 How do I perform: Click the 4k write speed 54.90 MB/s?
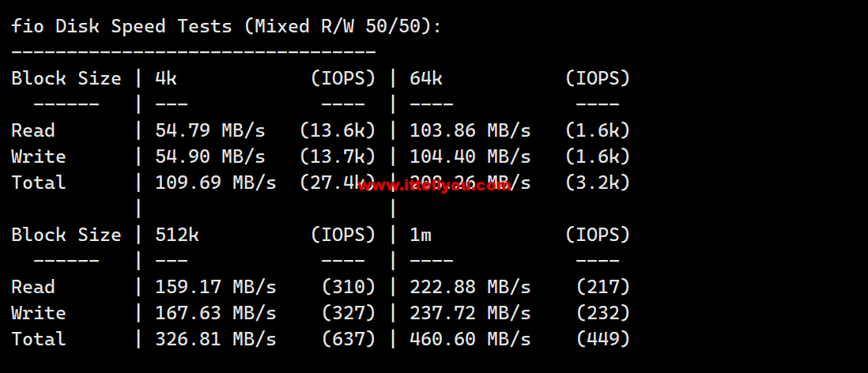209,156
